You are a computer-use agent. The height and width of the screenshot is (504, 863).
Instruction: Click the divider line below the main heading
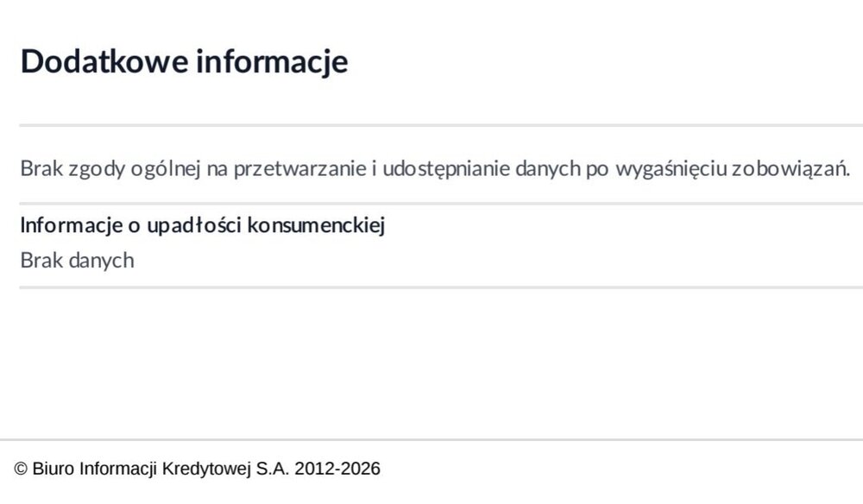point(441,125)
